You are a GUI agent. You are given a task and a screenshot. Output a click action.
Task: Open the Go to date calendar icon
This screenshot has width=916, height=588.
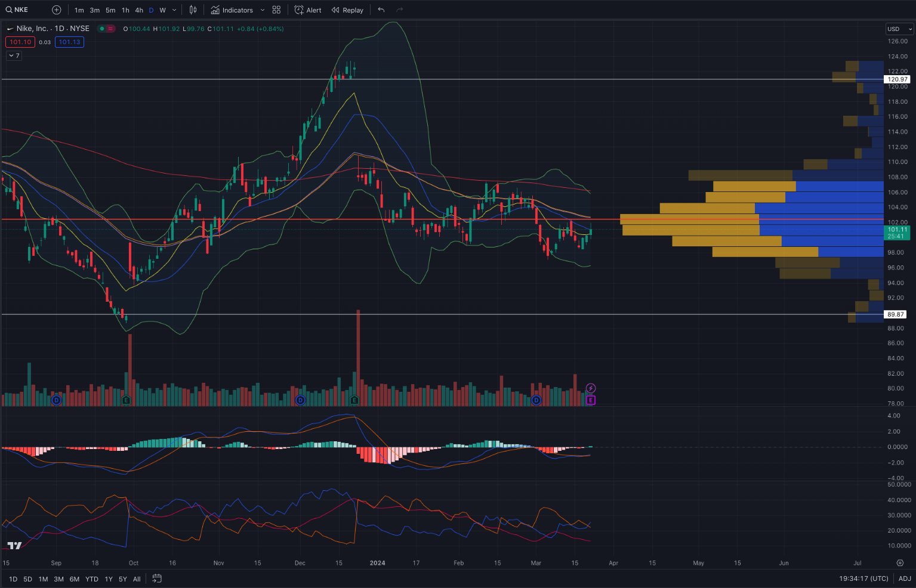(157, 578)
